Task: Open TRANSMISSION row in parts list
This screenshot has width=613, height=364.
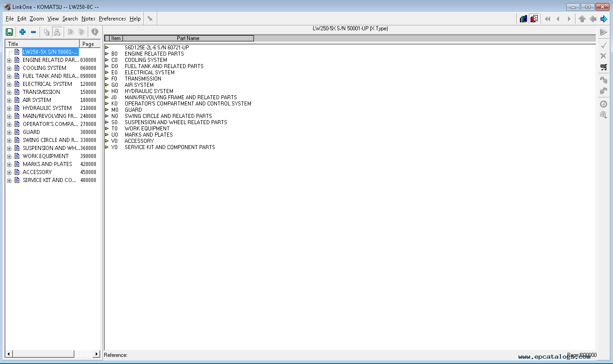Action: click(143, 78)
